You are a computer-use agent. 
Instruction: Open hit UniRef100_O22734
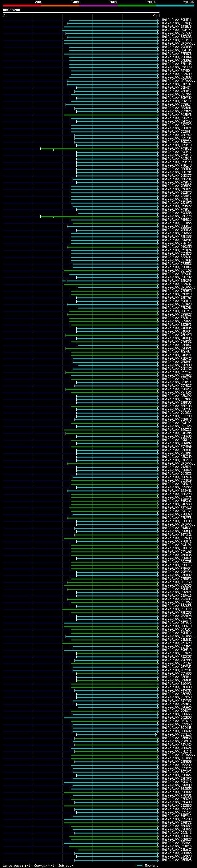[x=177, y=139]
